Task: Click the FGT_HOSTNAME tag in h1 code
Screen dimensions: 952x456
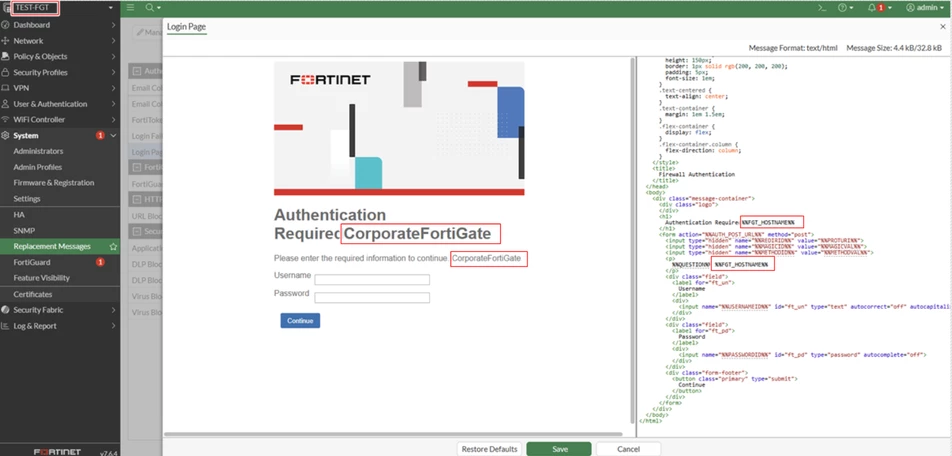Action: [767, 222]
